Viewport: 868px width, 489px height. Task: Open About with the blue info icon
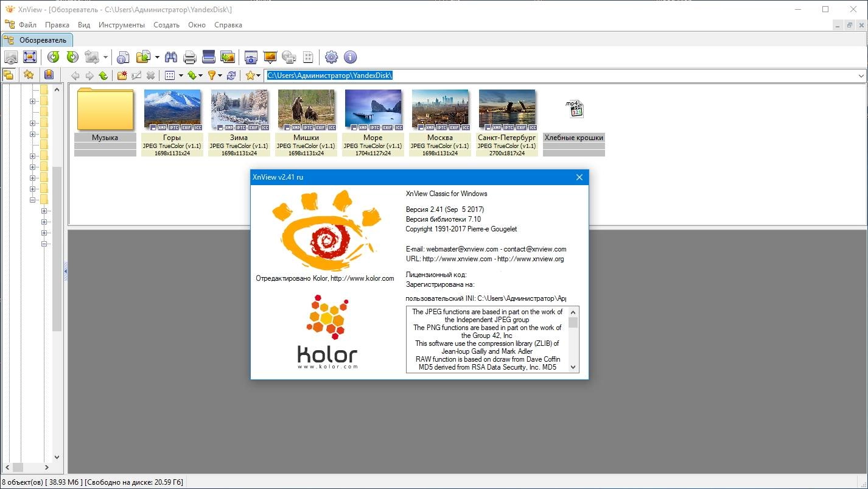coord(350,57)
